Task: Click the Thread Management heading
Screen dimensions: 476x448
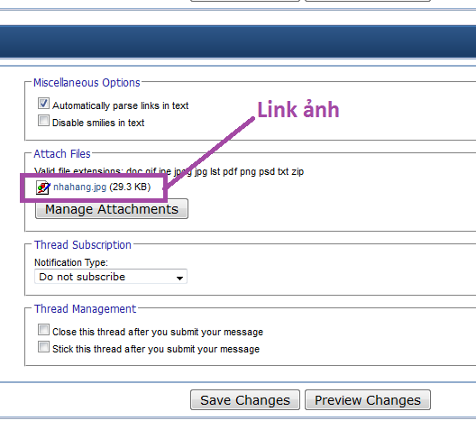Action: pyautogui.click(x=85, y=308)
